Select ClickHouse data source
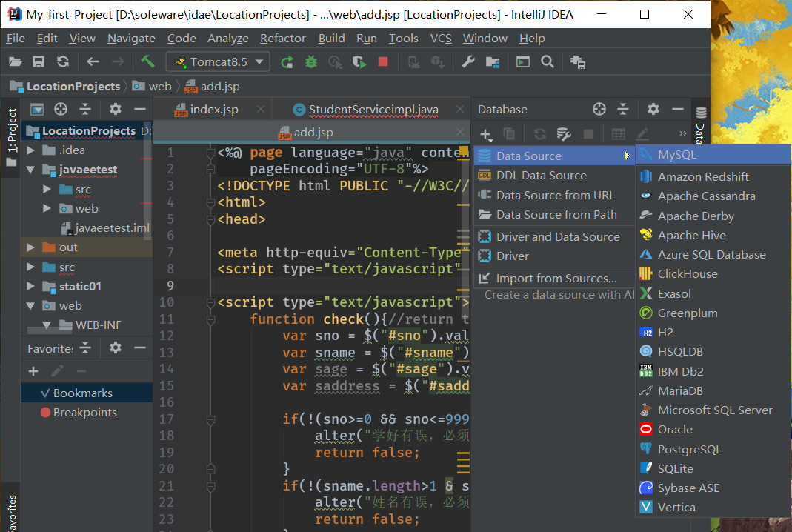 coord(713,274)
